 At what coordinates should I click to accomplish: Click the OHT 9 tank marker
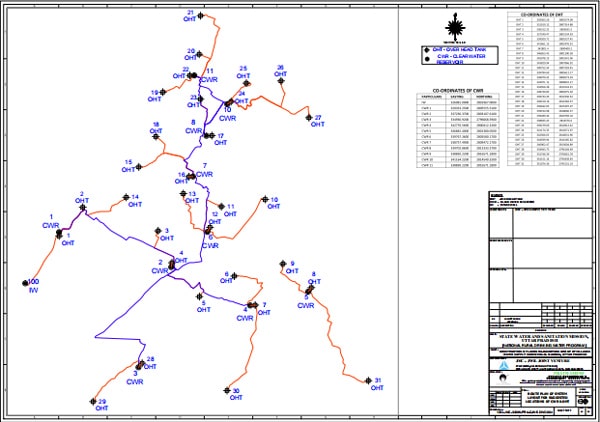[282, 265]
